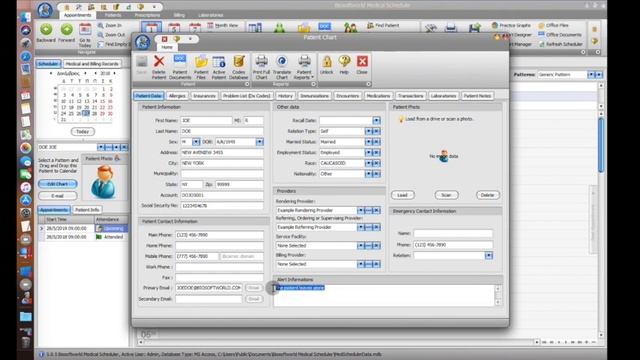The height and width of the screenshot is (360, 640).
Task: Click the scheduler vertical scrollbar
Action: 601,145
